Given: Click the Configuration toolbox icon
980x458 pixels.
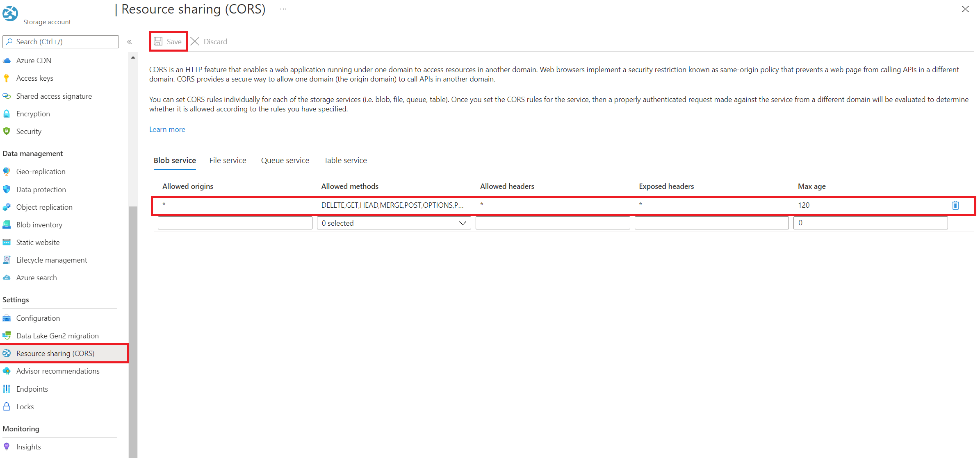Looking at the screenshot, I should click(7, 318).
